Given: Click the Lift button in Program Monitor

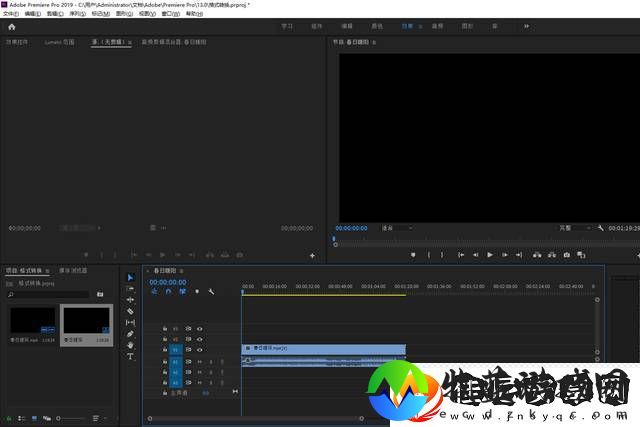Looking at the screenshot, I should pyautogui.click(x=537, y=255).
